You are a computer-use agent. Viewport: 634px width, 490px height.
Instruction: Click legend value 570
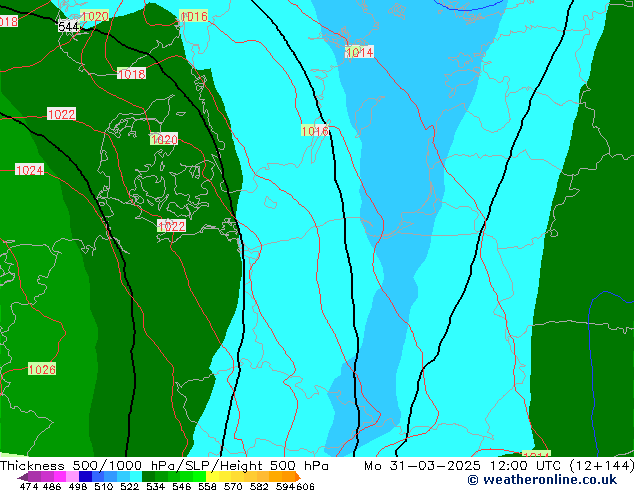[233, 486]
